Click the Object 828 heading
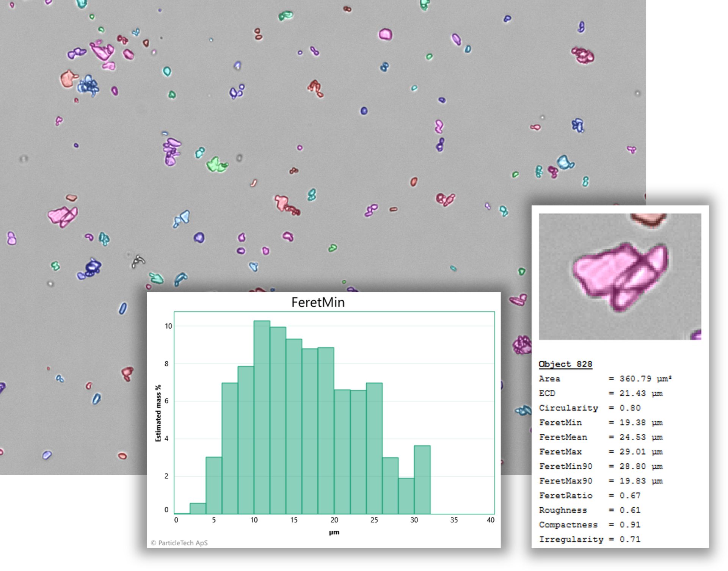This screenshot has width=728, height=571. pyautogui.click(x=565, y=364)
